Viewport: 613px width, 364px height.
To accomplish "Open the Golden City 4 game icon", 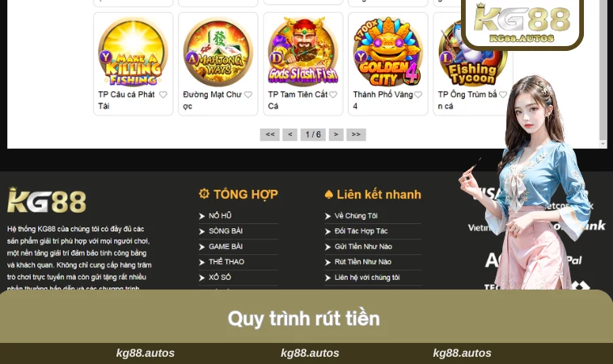I will pyautogui.click(x=388, y=51).
